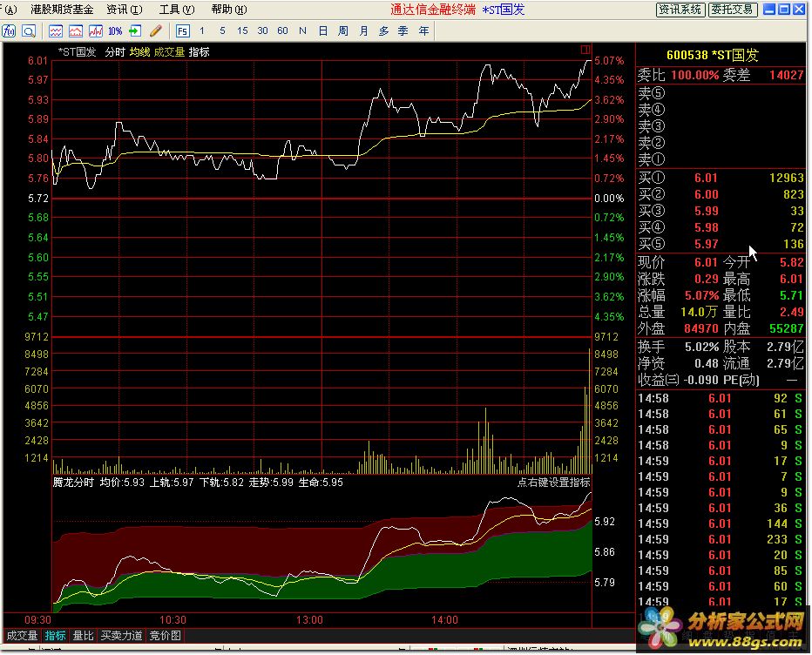Viewport: 812px width, 655px height.
Task: Click the 买② bid price 6.00
Action: coord(707,195)
